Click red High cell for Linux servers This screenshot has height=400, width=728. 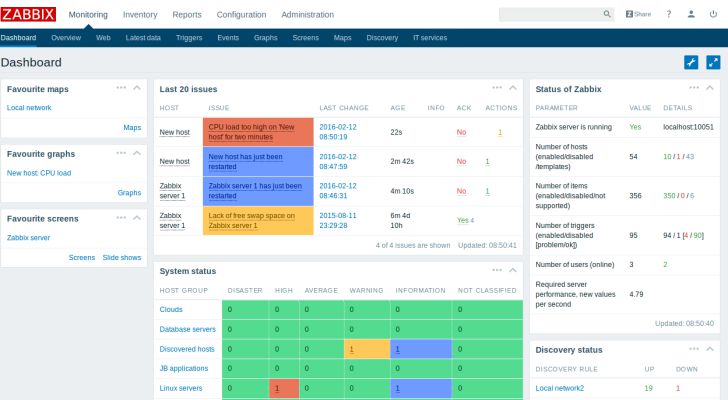(284, 388)
